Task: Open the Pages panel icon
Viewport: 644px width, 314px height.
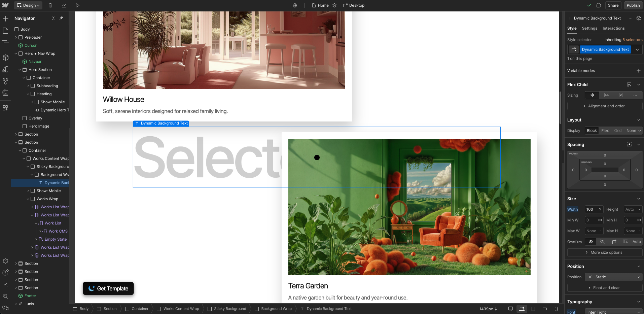Action: 5,31
